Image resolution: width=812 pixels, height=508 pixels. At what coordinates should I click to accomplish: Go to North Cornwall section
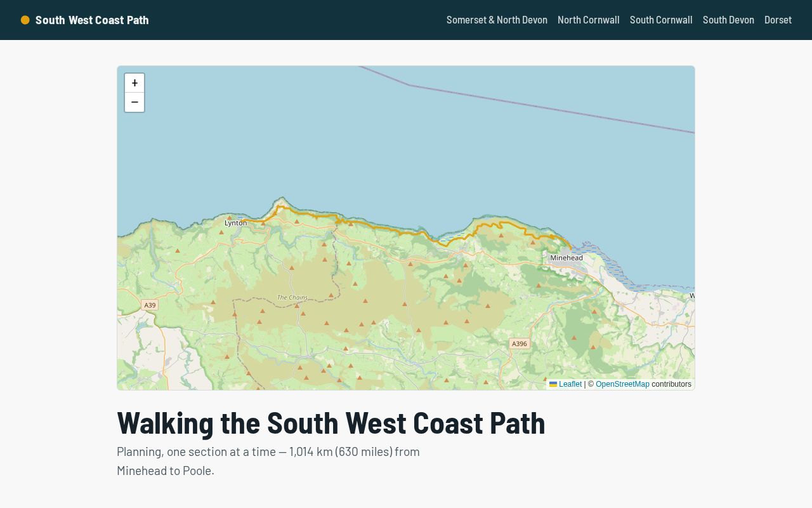(x=589, y=20)
